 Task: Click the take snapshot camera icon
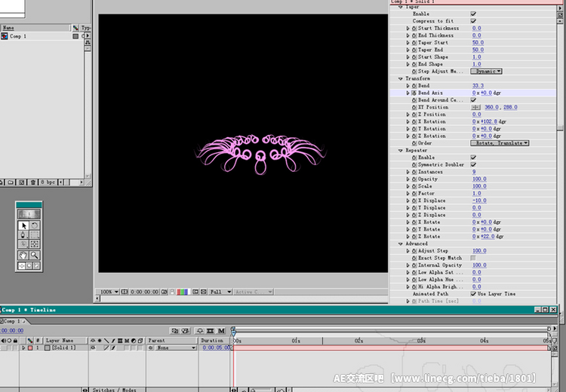click(x=165, y=292)
